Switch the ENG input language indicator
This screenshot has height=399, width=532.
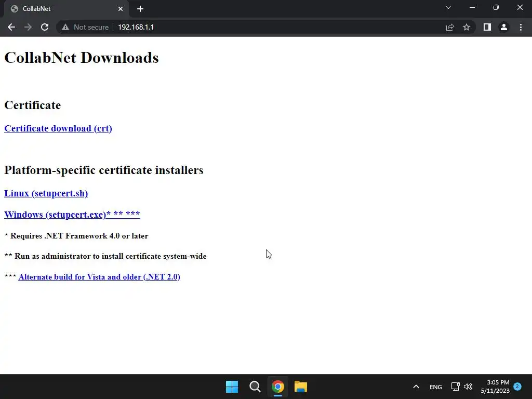pos(436,387)
